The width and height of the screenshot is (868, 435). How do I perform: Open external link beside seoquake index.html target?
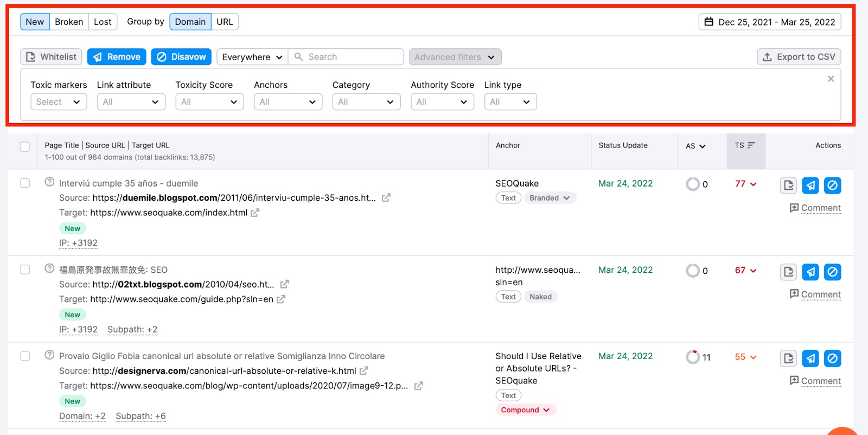pos(255,213)
